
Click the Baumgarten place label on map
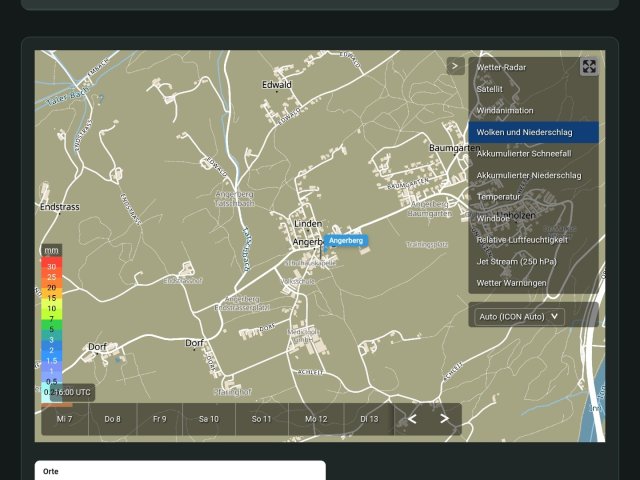tap(454, 148)
